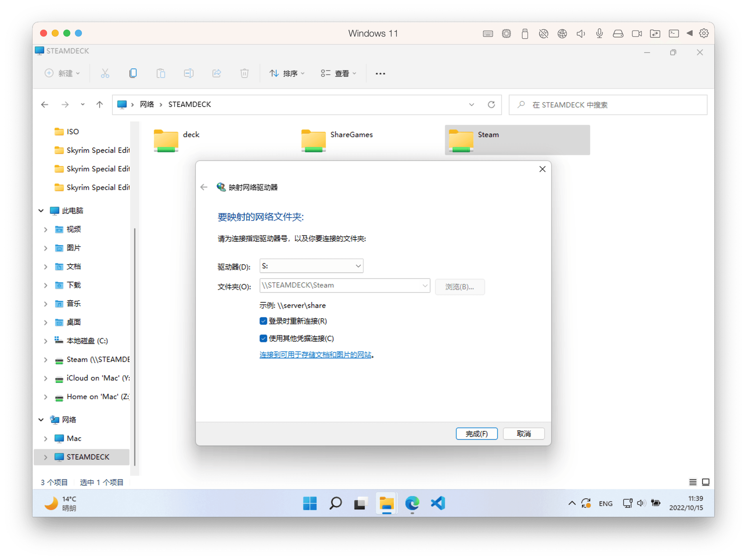The width and height of the screenshot is (747, 560).
Task: Switch to large thumbnails view in status bar
Action: [x=705, y=482]
